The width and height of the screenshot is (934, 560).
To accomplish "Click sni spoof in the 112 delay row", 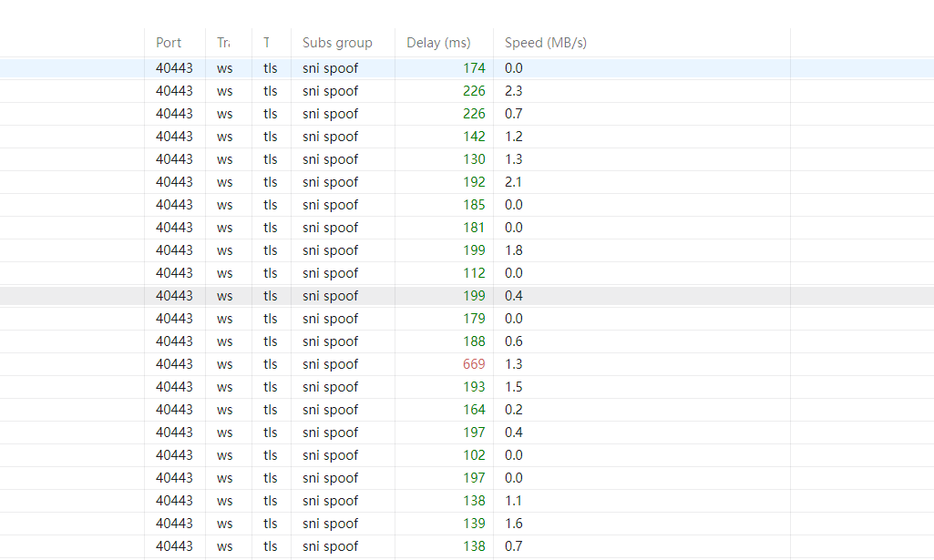I will [330, 273].
